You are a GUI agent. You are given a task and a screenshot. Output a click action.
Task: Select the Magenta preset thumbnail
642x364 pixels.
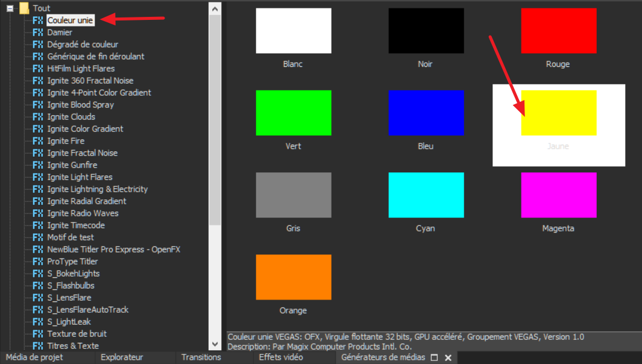pos(559,195)
